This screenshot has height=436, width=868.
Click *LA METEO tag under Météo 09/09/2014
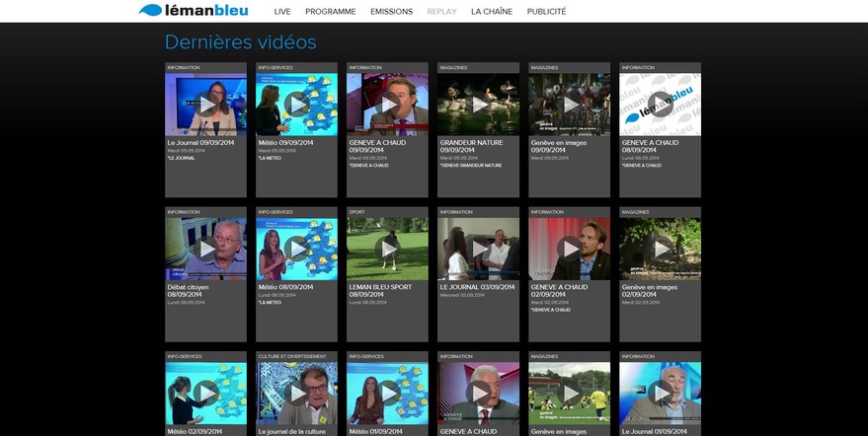point(270,158)
